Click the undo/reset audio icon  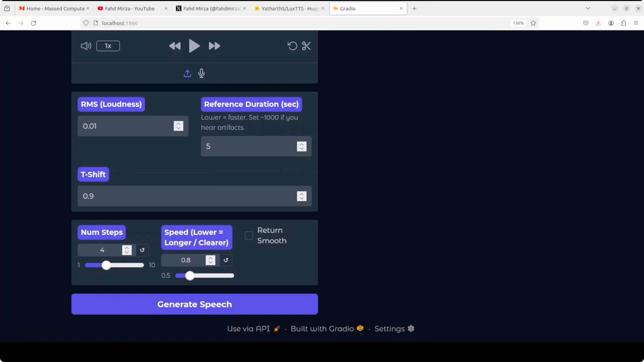[x=292, y=46]
